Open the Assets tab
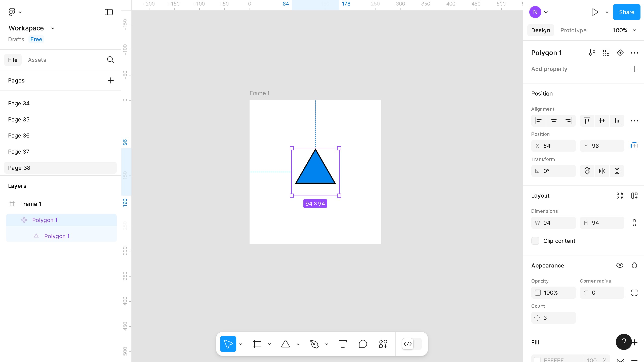Viewport: 644px width, 362px height. pyautogui.click(x=37, y=60)
